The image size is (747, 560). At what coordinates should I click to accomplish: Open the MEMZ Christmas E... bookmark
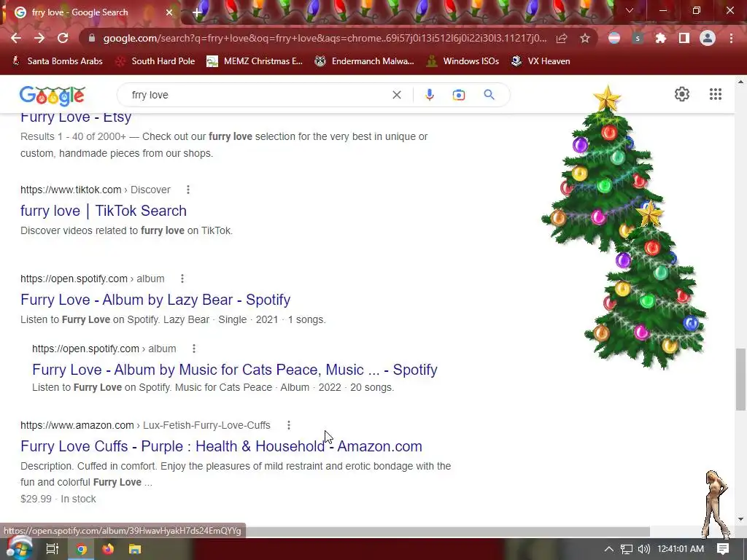(255, 61)
